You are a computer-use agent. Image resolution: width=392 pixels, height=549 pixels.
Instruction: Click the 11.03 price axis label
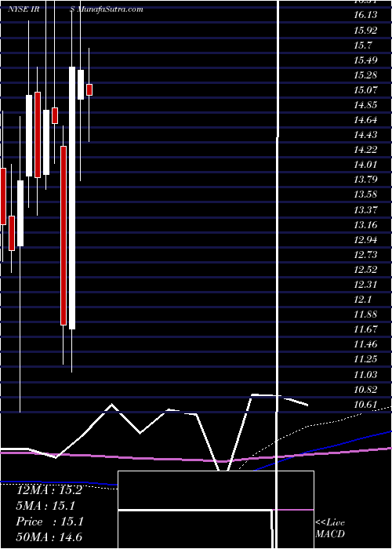click(365, 375)
